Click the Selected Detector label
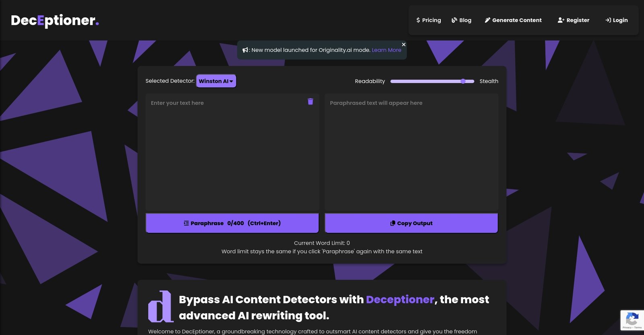The width and height of the screenshot is (644, 335). tap(170, 81)
